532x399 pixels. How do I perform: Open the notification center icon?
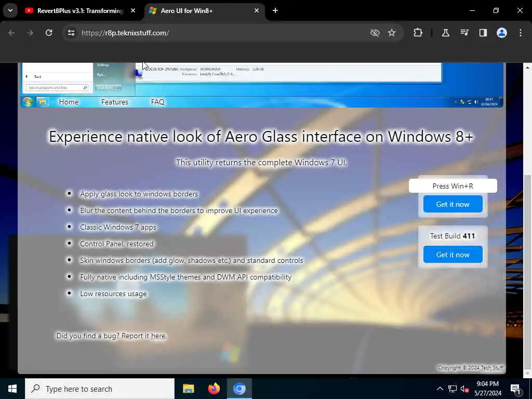pyautogui.click(x=515, y=389)
